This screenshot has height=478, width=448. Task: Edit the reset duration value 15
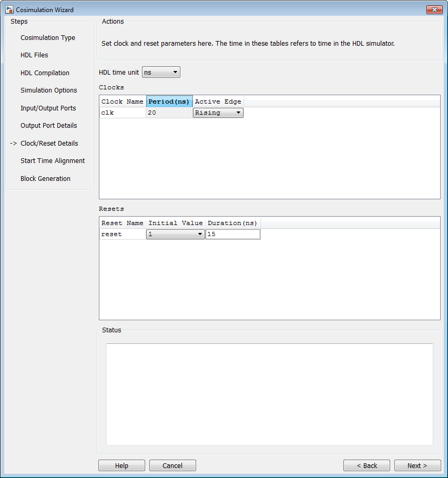click(233, 234)
